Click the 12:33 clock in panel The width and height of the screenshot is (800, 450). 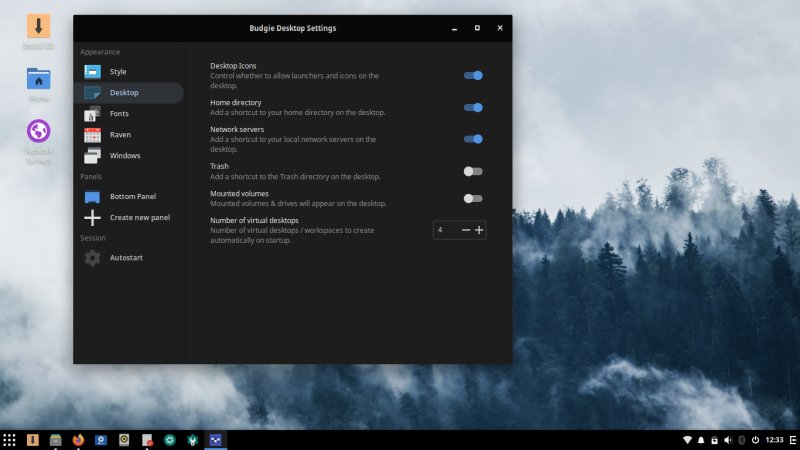(x=774, y=440)
